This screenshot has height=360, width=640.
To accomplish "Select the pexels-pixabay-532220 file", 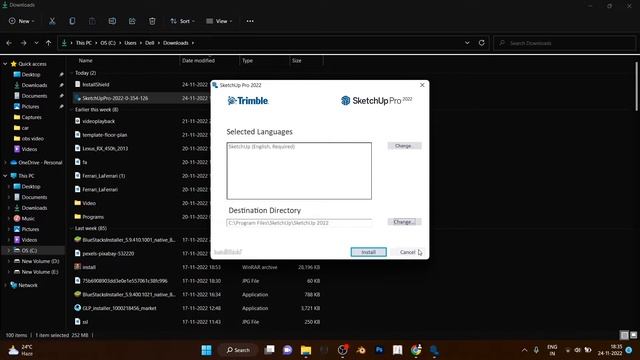I will tap(108, 253).
